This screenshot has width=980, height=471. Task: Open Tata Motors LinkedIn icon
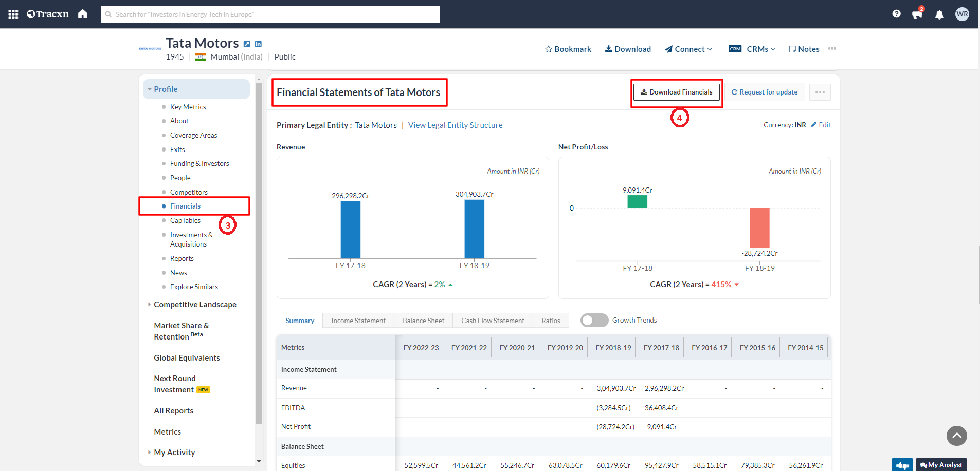coord(258,44)
